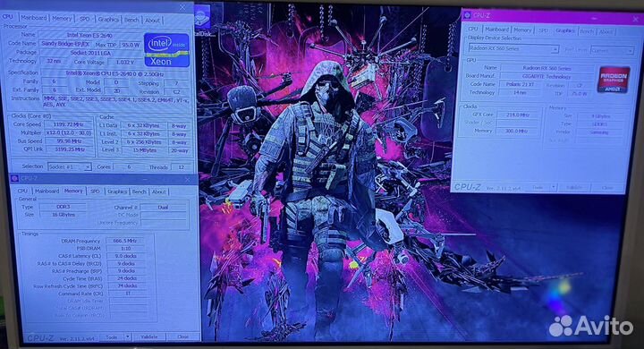Select Bench tab in the Memory window
Image resolution: width=644 pixels, height=349 pixels.
139,192
